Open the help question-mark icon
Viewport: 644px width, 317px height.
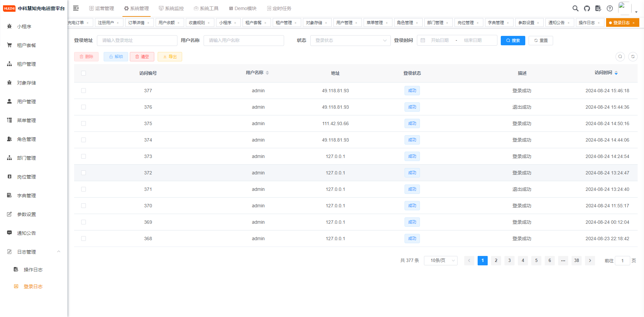pyautogui.click(x=610, y=8)
